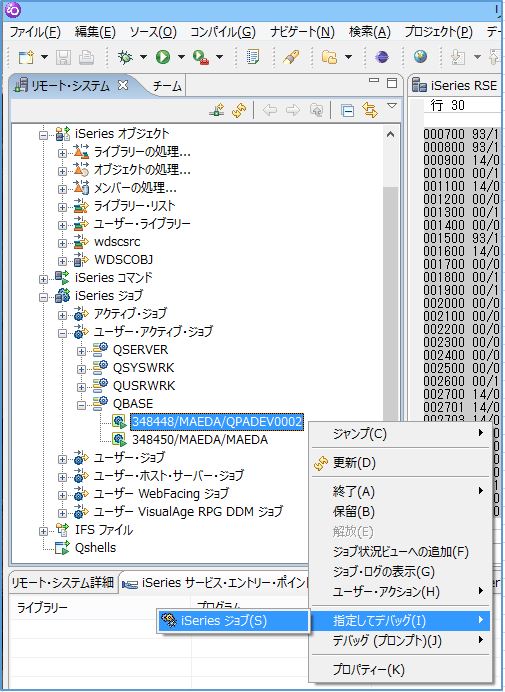
Task: Open the コンパイル(G) menu
Action: [x=222, y=32]
